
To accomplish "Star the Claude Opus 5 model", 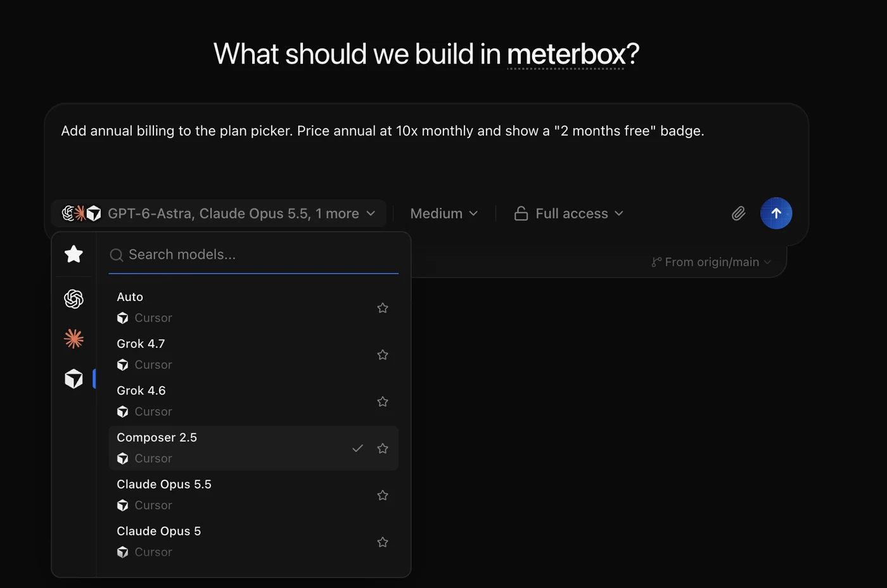I will 383,542.
